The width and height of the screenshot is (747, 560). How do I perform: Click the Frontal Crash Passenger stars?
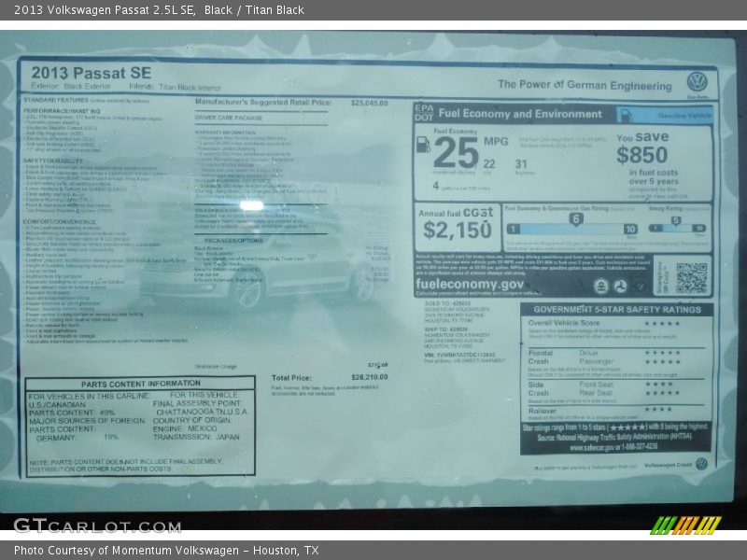point(663,362)
